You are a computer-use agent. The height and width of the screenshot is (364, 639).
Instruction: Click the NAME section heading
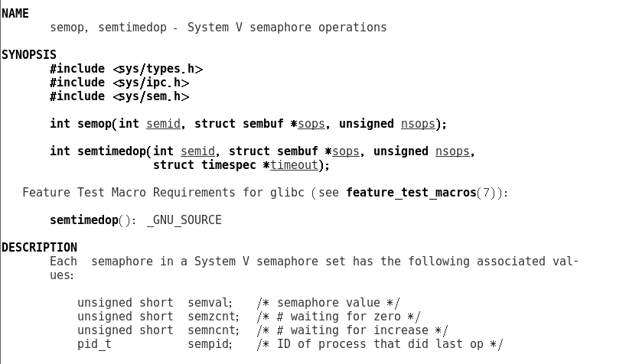click(x=15, y=14)
